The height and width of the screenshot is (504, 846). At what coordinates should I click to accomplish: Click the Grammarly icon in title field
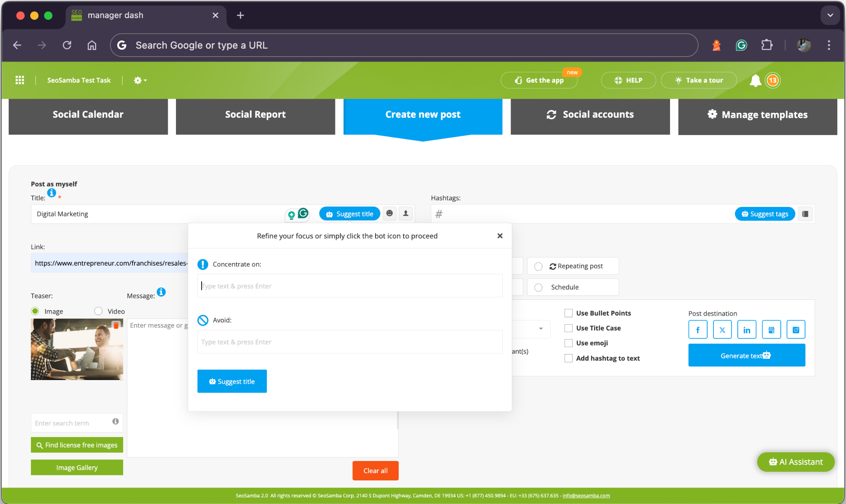tap(303, 213)
